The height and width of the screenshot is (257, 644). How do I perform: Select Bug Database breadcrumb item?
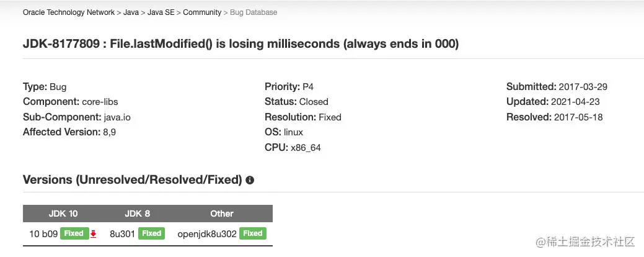tap(254, 12)
